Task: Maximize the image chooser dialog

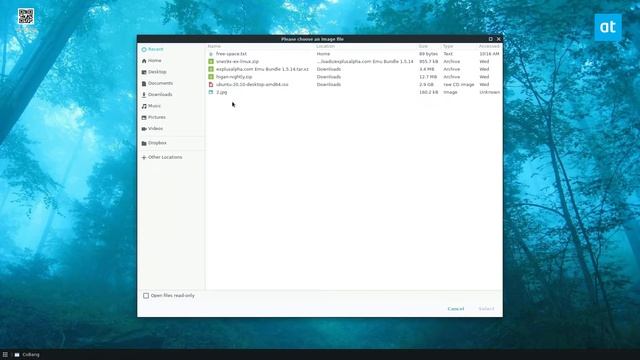Action: [491, 39]
